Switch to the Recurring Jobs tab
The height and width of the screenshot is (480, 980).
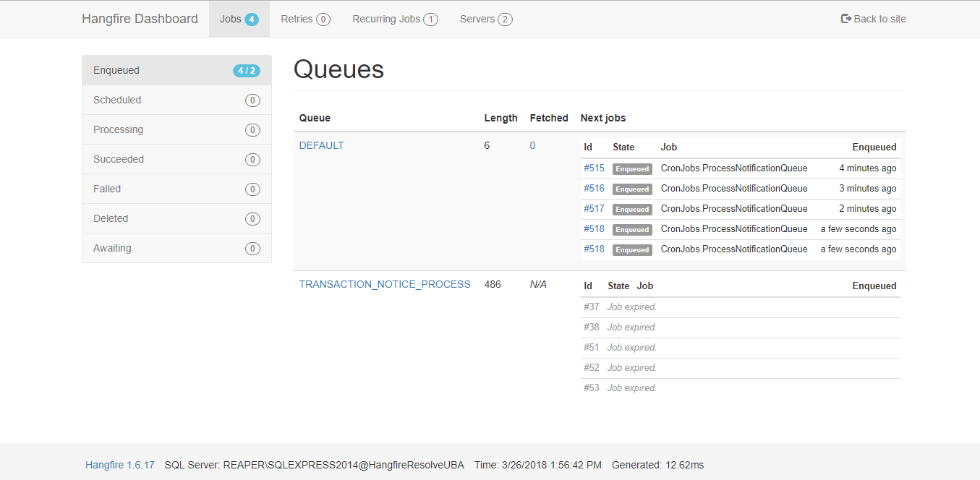coord(388,19)
